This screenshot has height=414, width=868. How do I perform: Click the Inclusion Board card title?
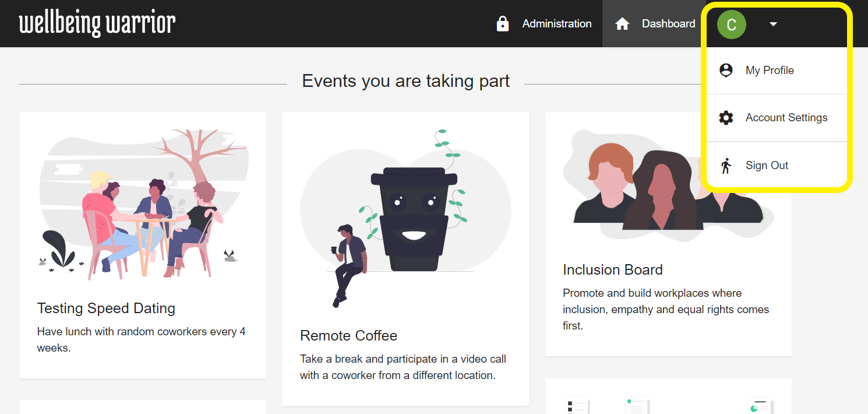(x=612, y=270)
